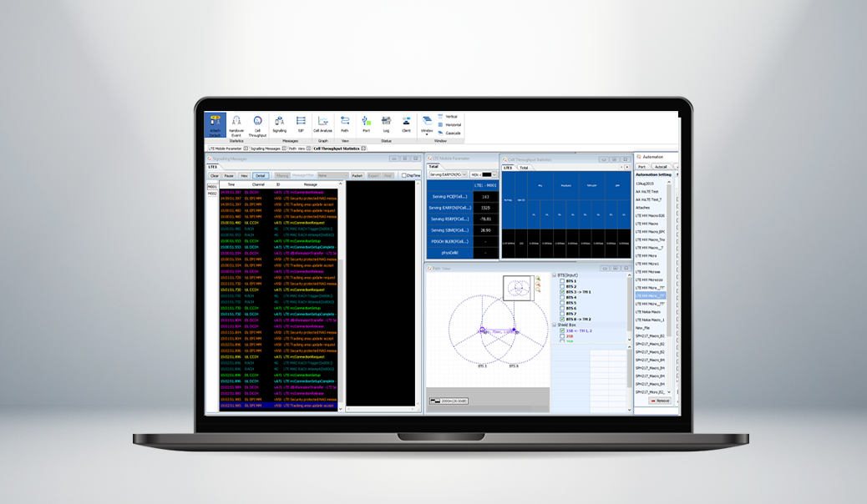
Task: Collapse the Shield Box tree group
Action: (555, 325)
